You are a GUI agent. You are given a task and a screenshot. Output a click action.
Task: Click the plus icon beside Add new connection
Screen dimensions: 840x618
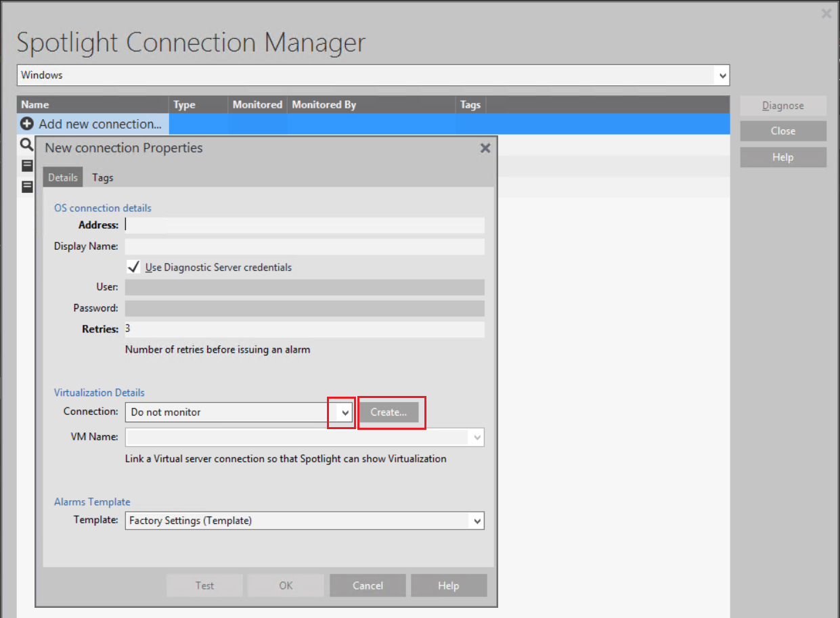click(x=27, y=124)
